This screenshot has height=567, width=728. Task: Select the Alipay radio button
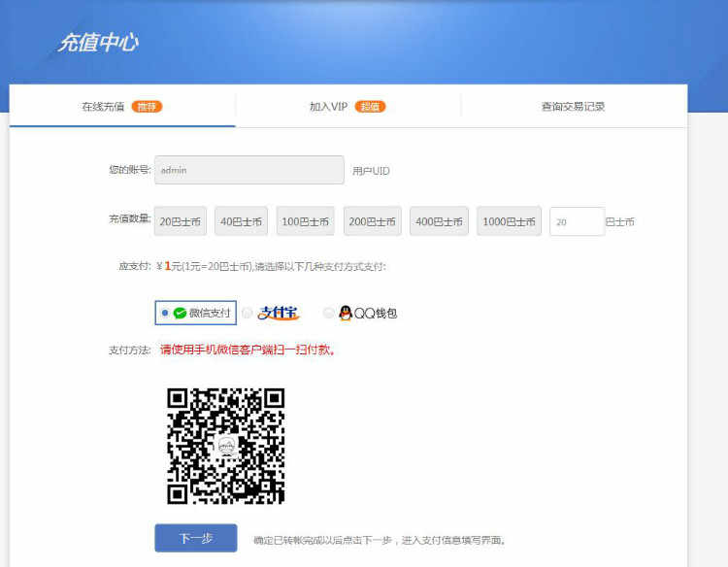pos(248,313)
